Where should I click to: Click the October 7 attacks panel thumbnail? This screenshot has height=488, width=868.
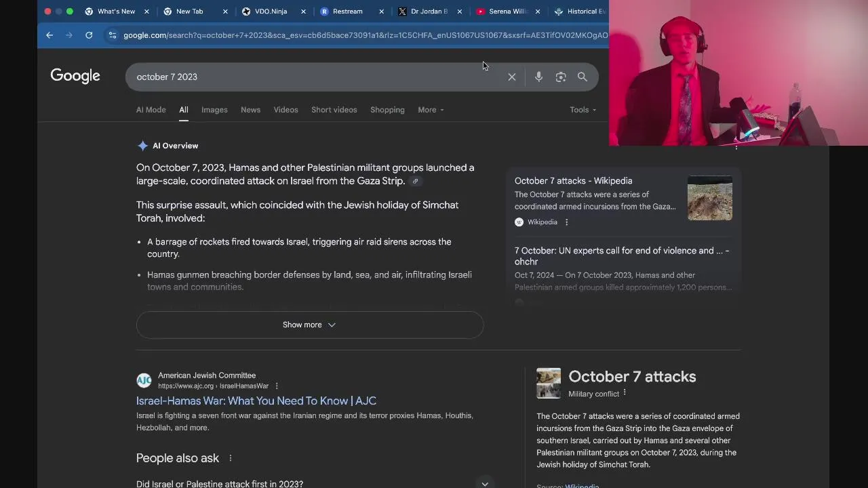(x=549, y=383)
